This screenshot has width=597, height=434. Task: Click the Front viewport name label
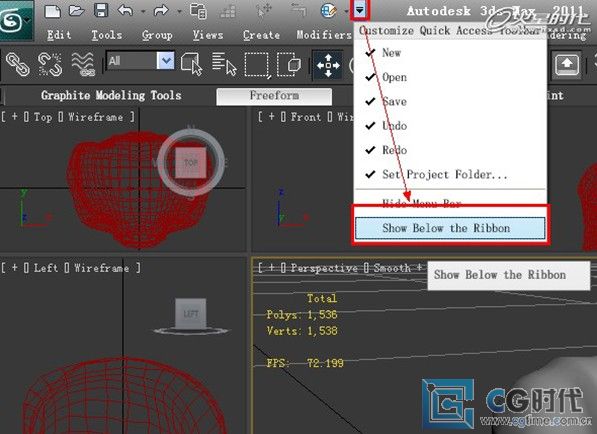click(306, 117)
